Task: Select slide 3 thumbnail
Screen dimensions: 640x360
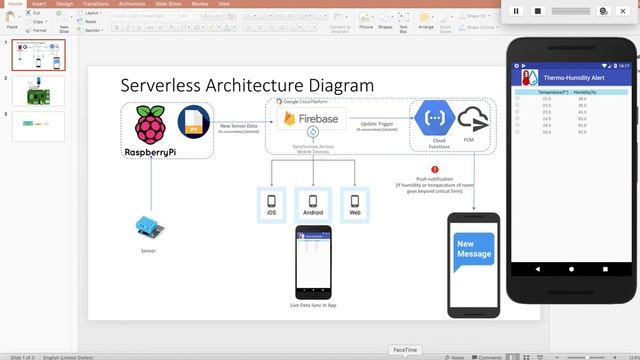Action: (x=38, y=127)
